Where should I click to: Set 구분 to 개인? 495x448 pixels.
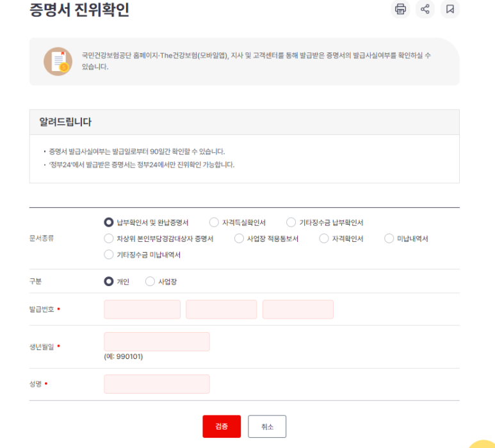tap(109, 282)
